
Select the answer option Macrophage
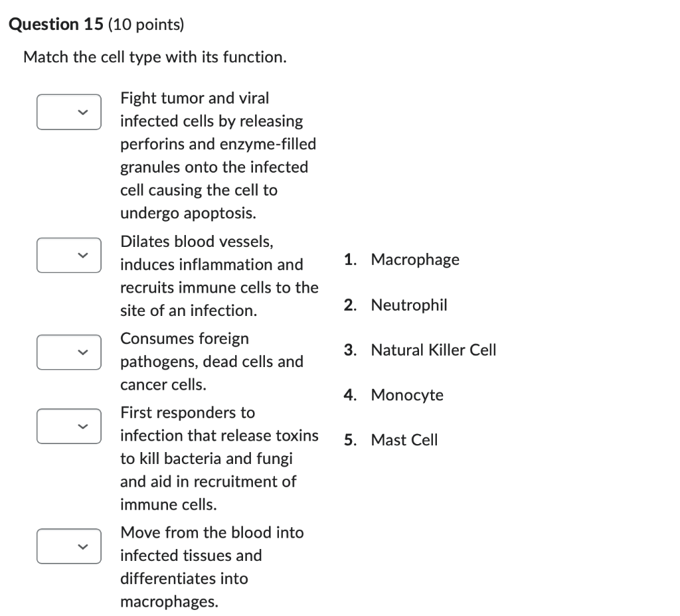[415, 260]
